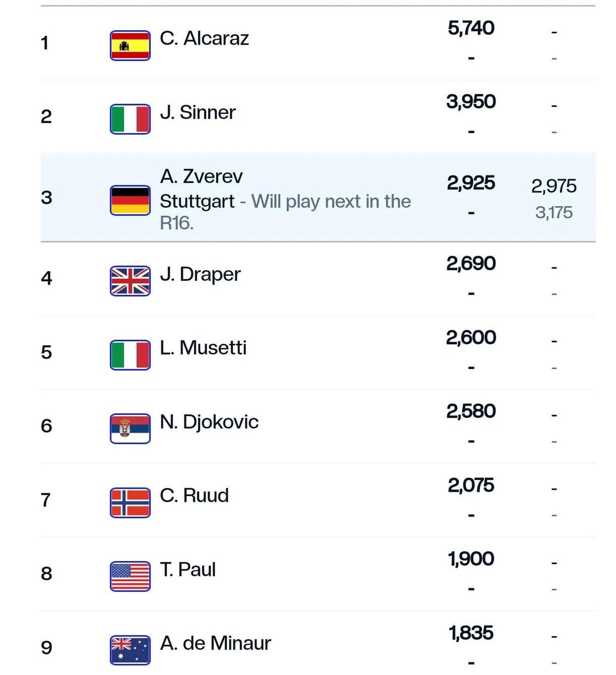Click the Italy flag beside J. Sinner
616x675 pixels.
coord(130,119)
